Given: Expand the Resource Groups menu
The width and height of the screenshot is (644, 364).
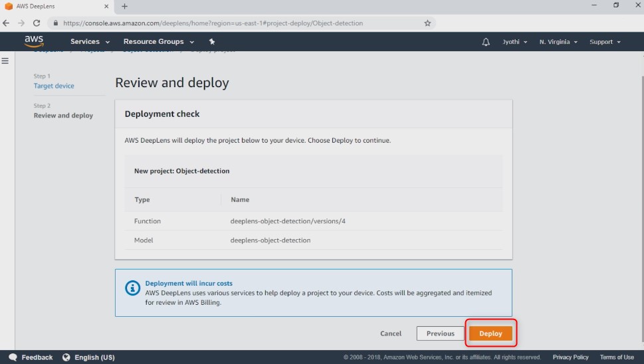Looking at the screenshot, I should tap(159, 41).
